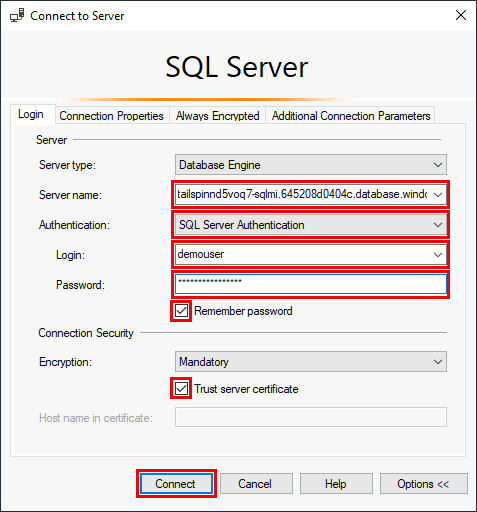Focus the Password input field
The image size is (477, 512).
(x=311, y=284)
